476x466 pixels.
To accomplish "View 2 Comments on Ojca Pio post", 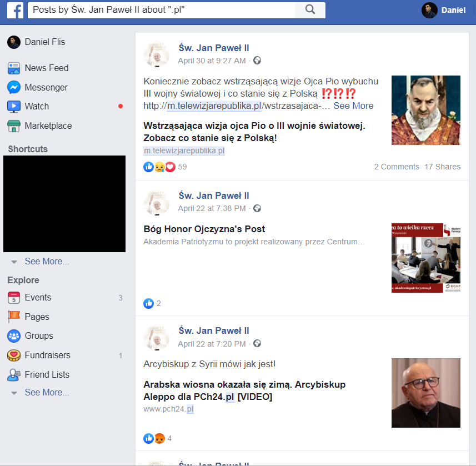I will click(397, 167).
